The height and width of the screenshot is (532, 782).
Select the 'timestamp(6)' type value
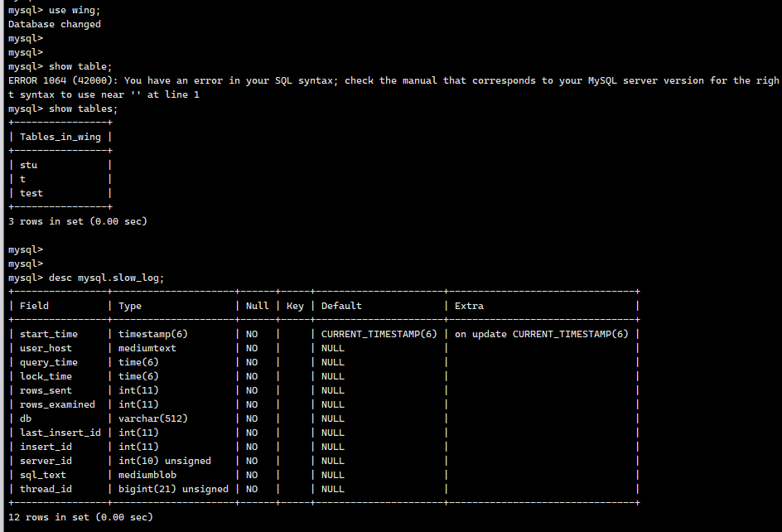pos(153,334)
